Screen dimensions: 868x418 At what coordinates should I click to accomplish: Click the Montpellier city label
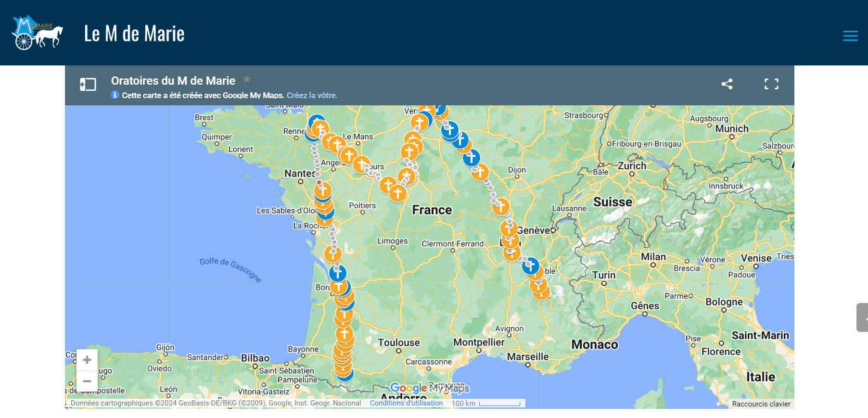point(479,342)
